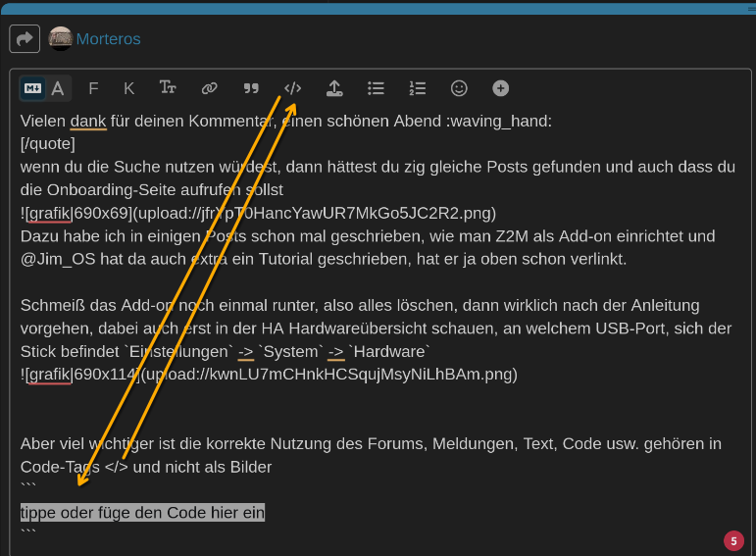Open Morteros user profile link

[108, 39]
